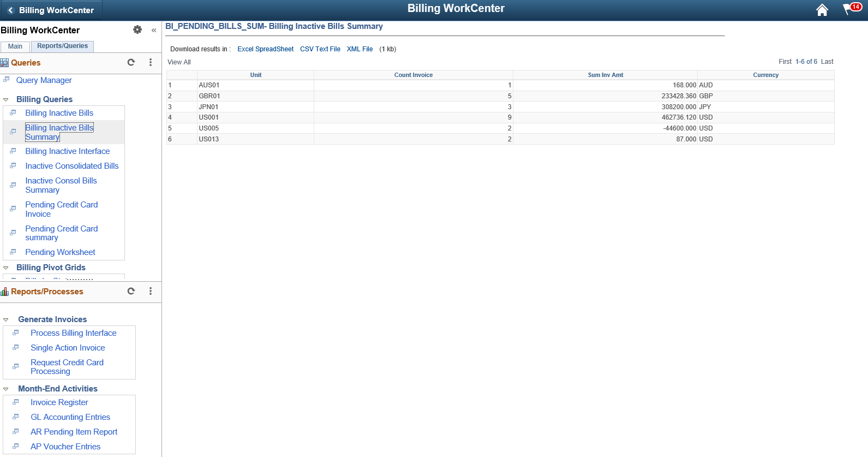Click icon beside Billing Inactive Bills Summary
The width and height of the screenshot is (868, 457).
tap(13, 132)
